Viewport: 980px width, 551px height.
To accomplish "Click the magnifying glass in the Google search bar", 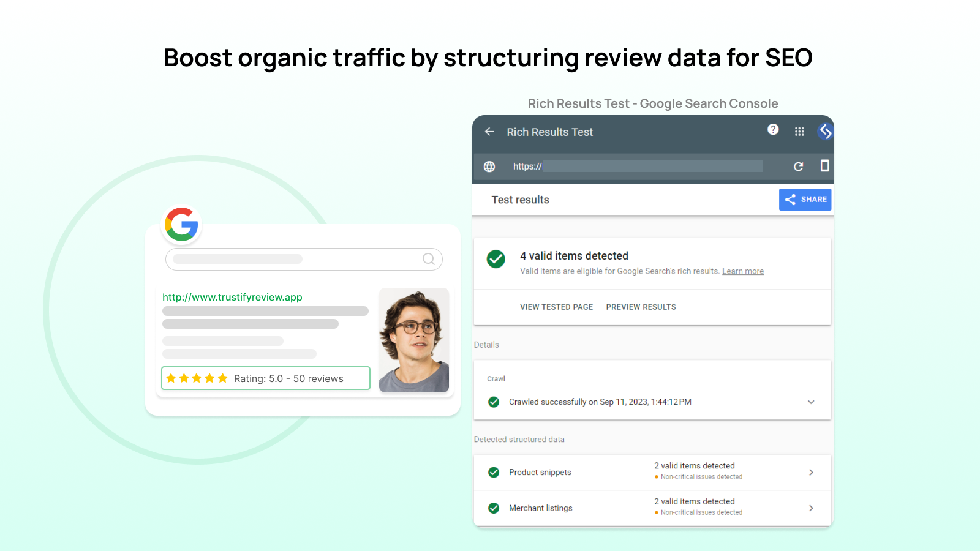I will (429, 259).
